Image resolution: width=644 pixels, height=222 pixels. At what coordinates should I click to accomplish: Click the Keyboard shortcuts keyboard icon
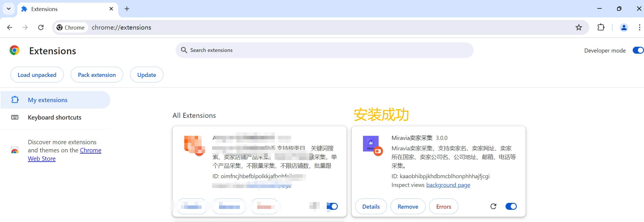[x=15, y=117]
